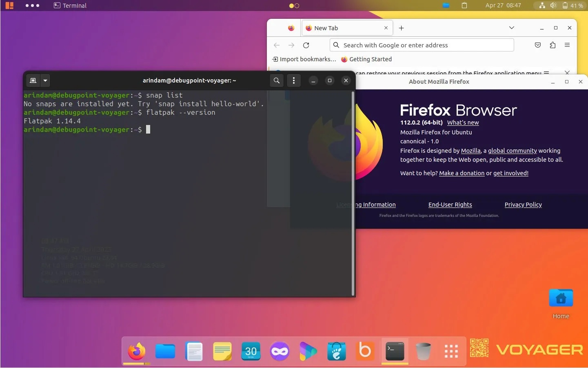Follow the Make a donation link
588x368 pixels.
pyautogui.click(x=462, y=173)
